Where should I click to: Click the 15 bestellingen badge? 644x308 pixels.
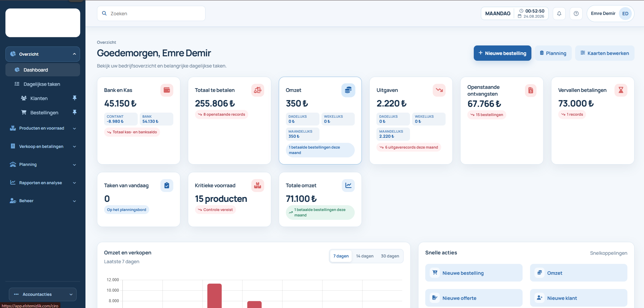pos(487,115)
